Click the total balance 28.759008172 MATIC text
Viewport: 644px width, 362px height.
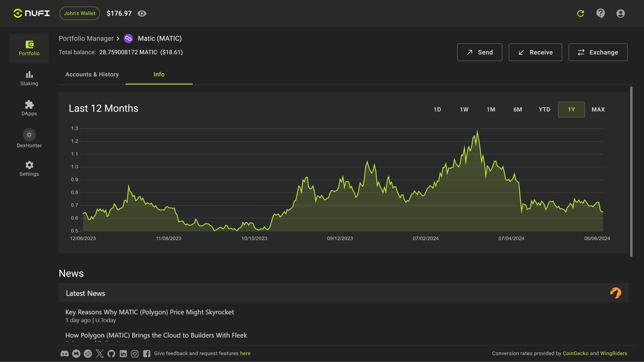click(x=128, y=52)
